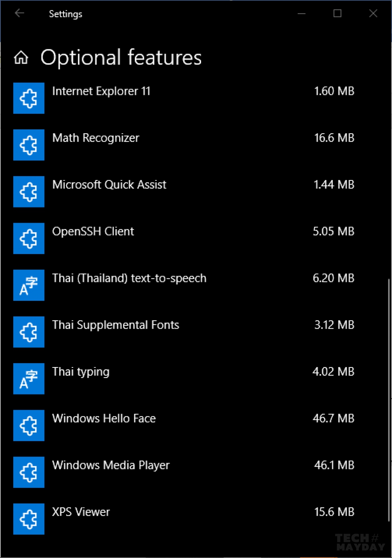This screenshot has width=392, height=558.
Task: Go to Settings home via house icon
Action: [x=21, y=58]
